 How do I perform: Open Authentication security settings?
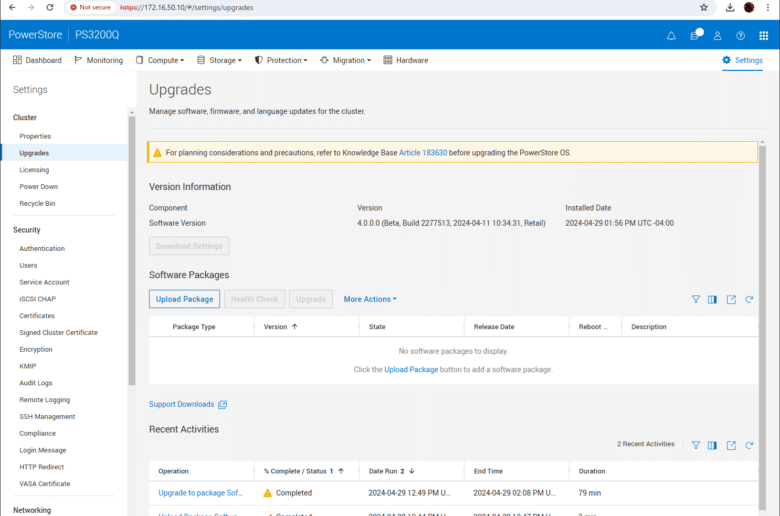[x=42, y=249]
